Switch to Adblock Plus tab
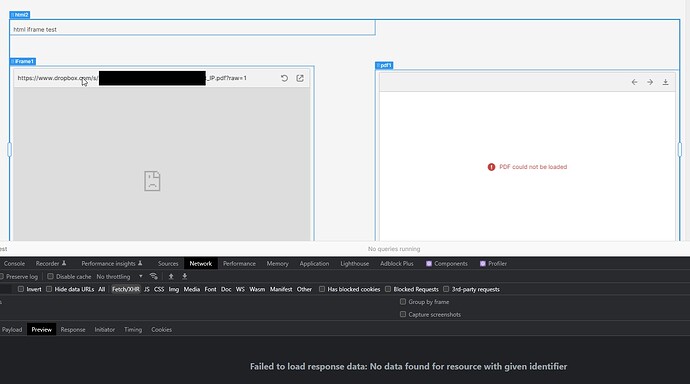 coord(396,263)
